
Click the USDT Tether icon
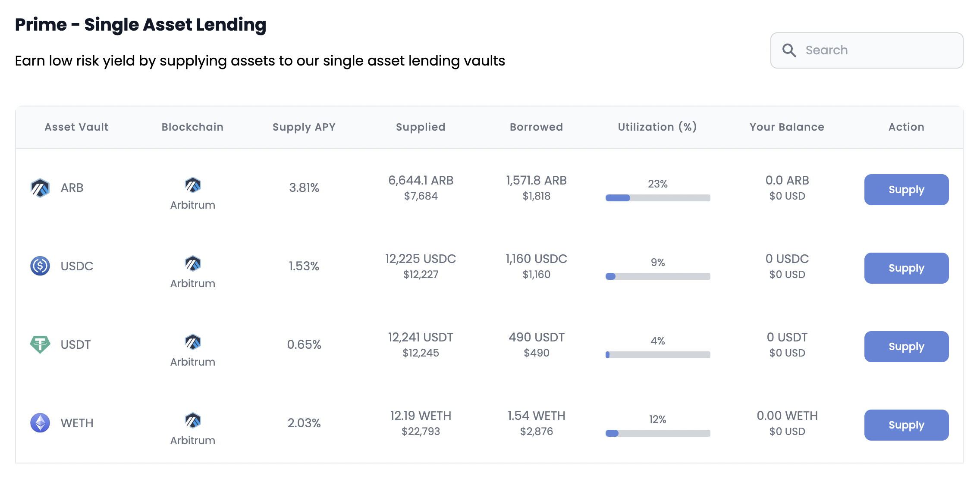pos(40,344)
